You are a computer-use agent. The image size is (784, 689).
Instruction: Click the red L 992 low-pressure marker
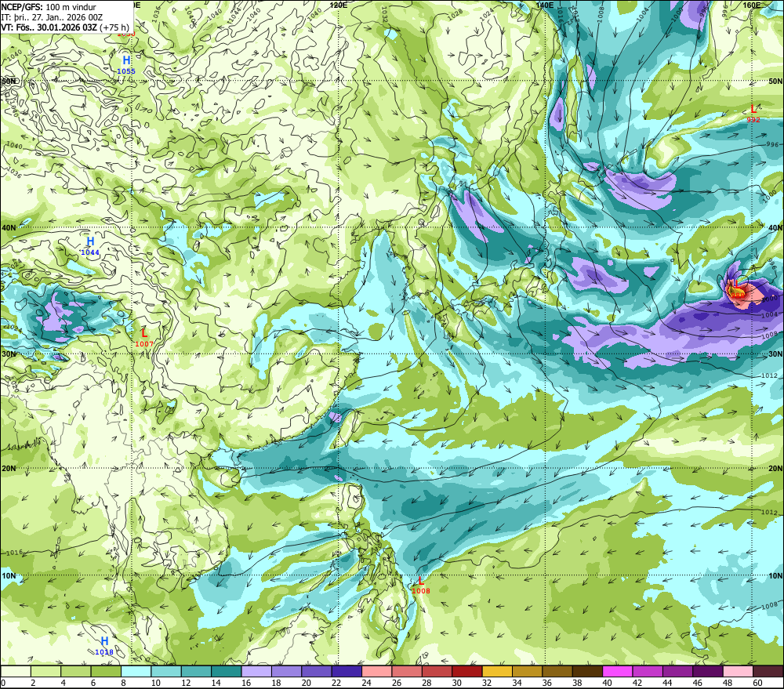pyautogui.click(x=753, y=113)
